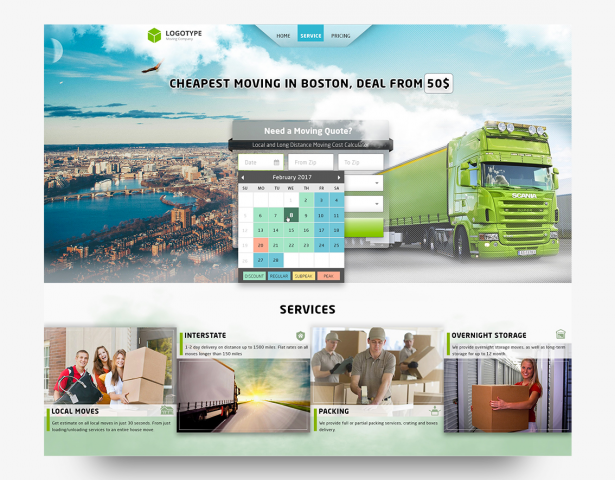The height and width of the screenshot is (480, 615).
Task: Click the From Zip input field
Action: pos(311,162)
